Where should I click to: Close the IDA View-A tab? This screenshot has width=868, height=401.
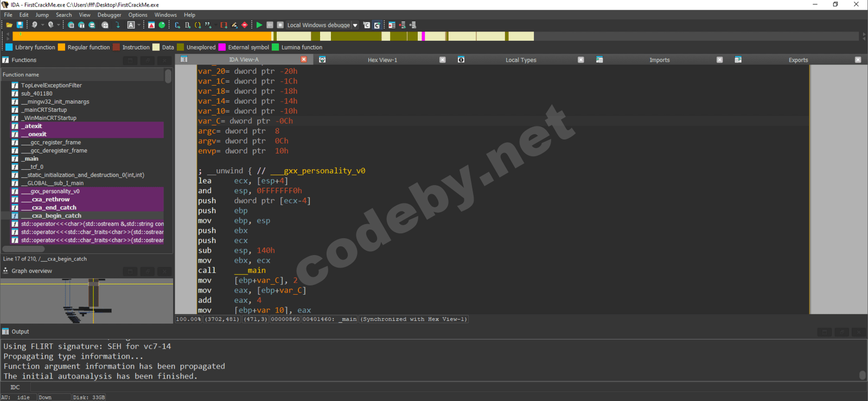point(304,60)
